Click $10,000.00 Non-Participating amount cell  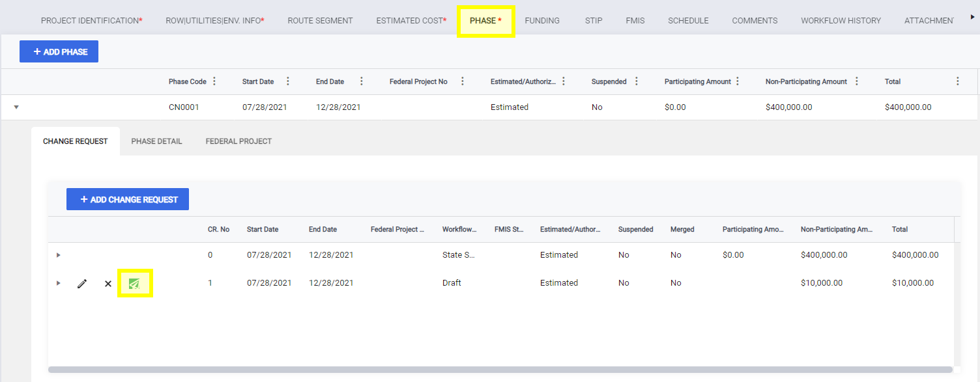coord(822,283)
